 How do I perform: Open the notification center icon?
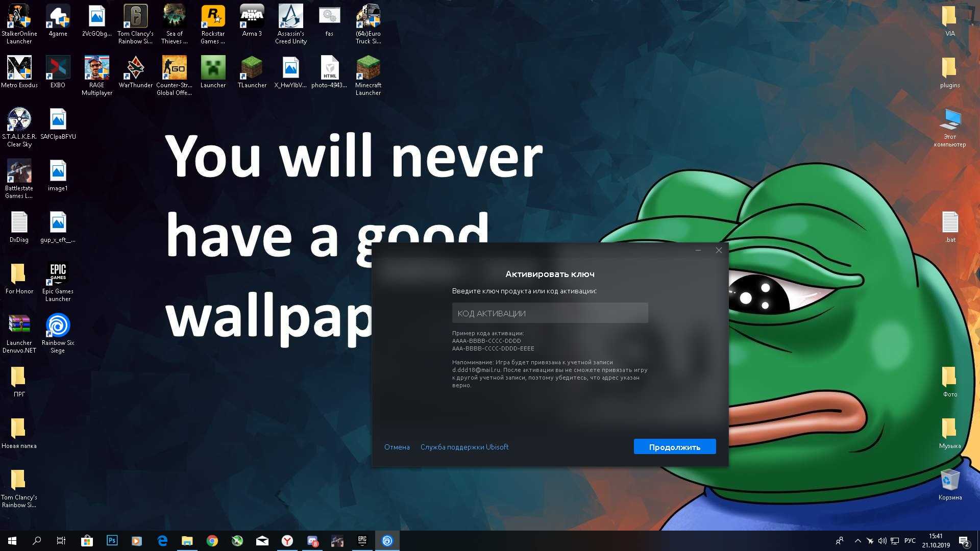click(x=964, y=541)
